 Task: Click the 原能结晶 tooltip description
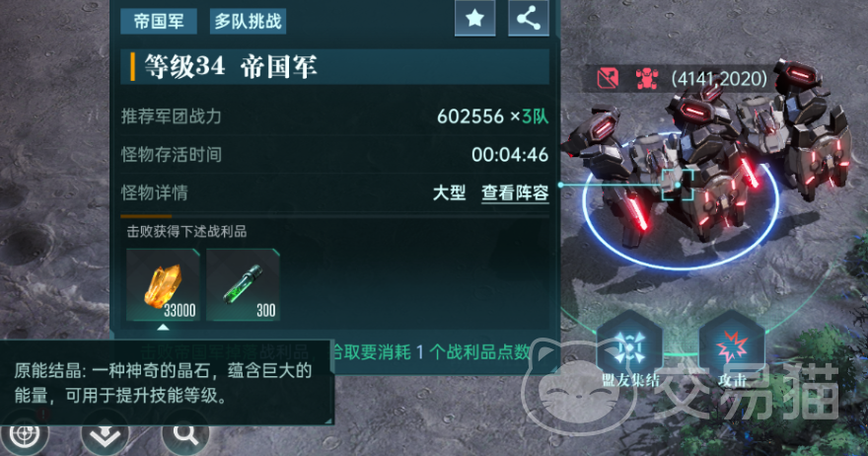[167, 383]
